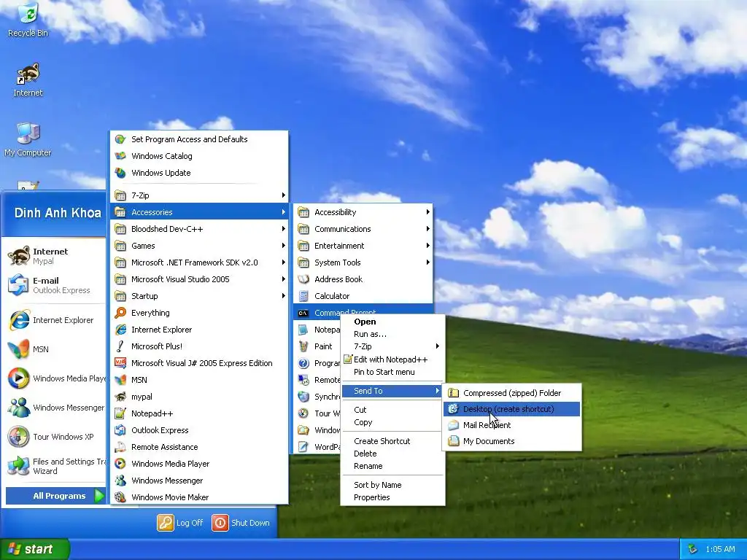Choose Delete in the context menu
The height and width of the screenshot is (560, 747).
[x=392, y=454]
